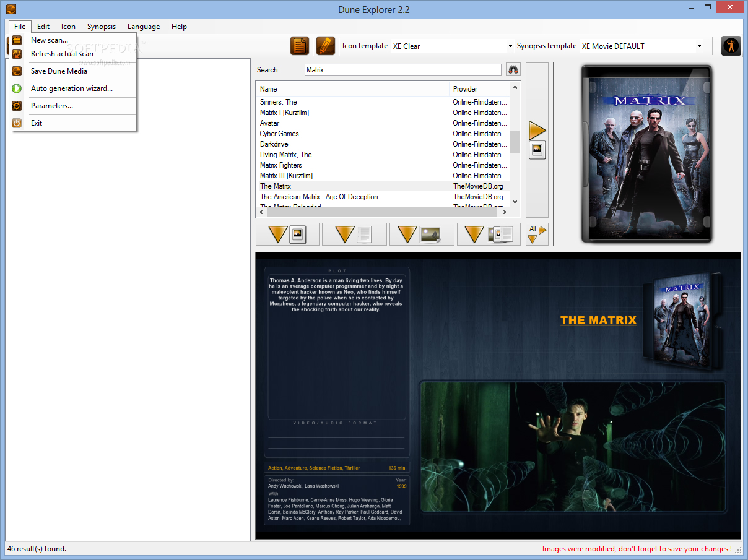The width and height of the screenshot is (748, 560).
Task: Choose New scan... from File menu
Action: (73, 40)
